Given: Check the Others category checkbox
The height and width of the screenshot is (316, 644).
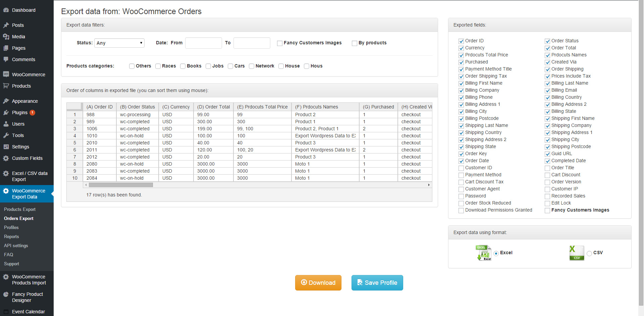Looking at the screenshot, I should click(x=132, y=66).
